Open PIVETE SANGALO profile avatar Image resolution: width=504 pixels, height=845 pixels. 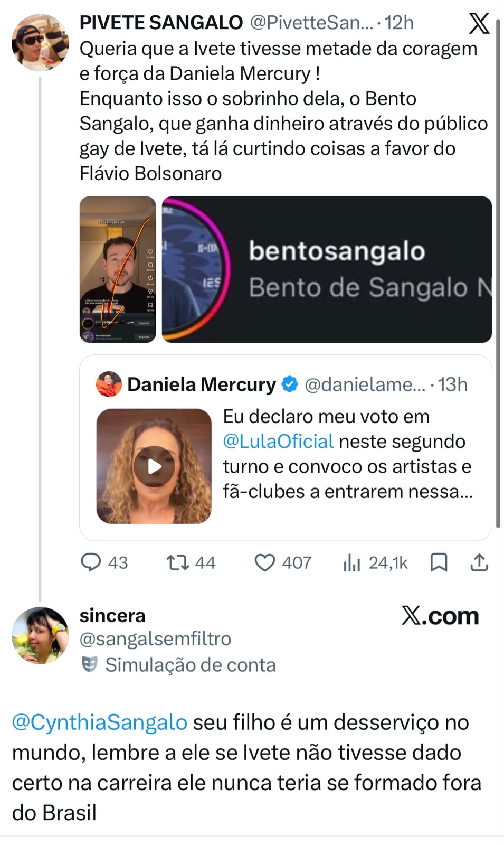coord(40,43)
